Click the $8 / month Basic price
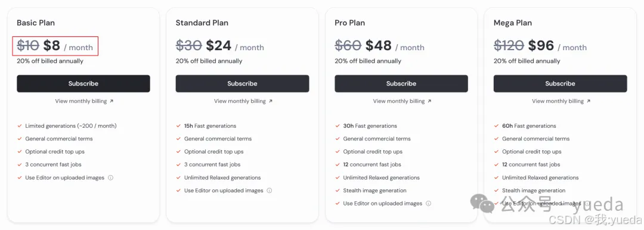Screen dimensions: 644x230 click(68, 46)
